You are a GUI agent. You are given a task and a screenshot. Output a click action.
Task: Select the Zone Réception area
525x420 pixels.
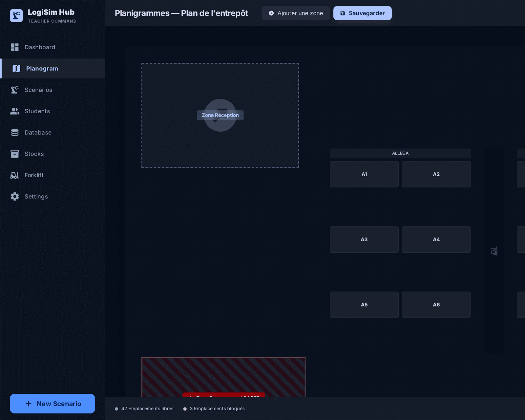point(220,115)
